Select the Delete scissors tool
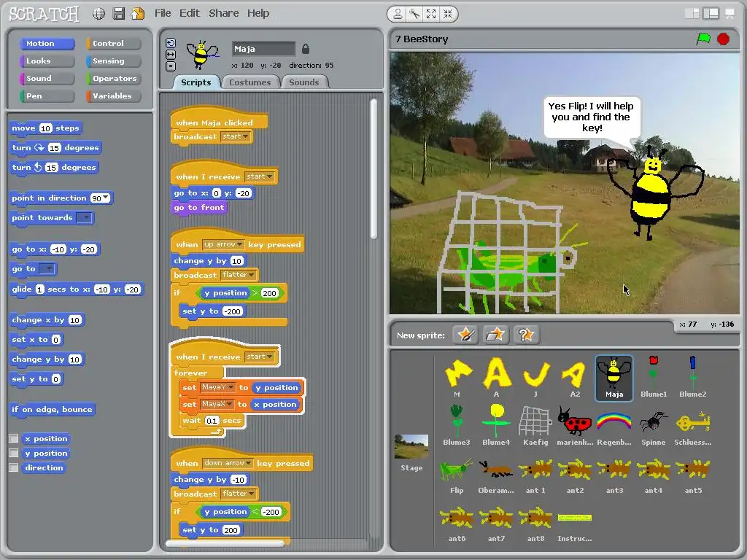Screen dimensions: 747x560 coord(414,14)
